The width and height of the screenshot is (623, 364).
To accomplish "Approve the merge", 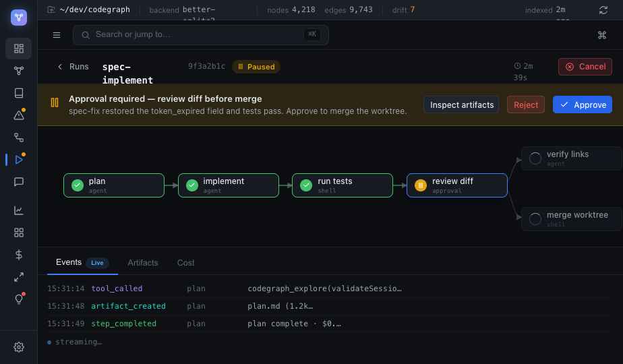I will point(582,105).
